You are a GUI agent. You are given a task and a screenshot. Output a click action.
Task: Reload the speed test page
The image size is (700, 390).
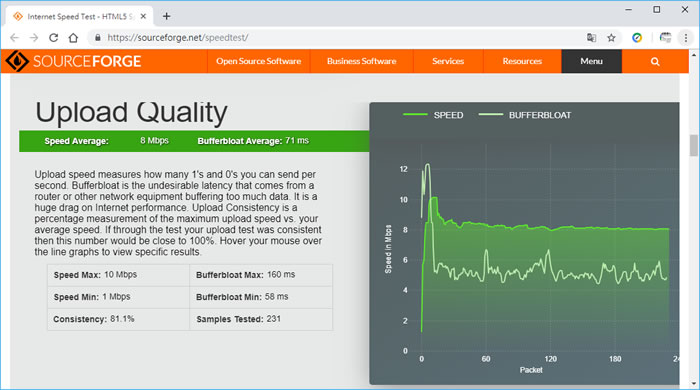pos(54,38)
